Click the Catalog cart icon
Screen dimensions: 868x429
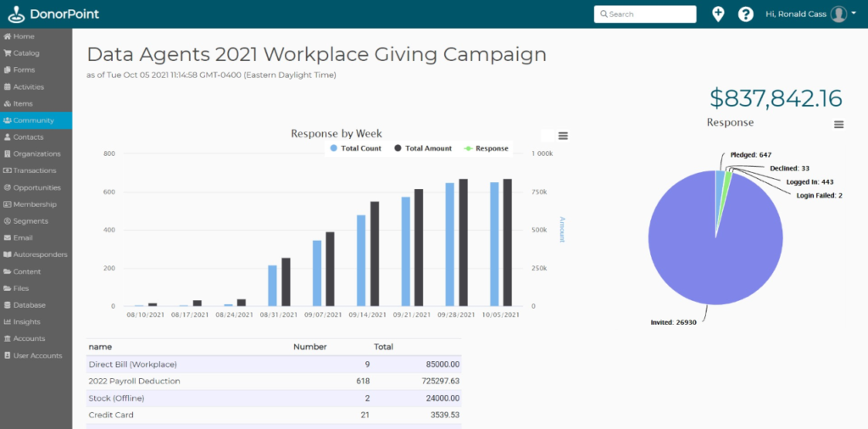(x=7, y=53)
